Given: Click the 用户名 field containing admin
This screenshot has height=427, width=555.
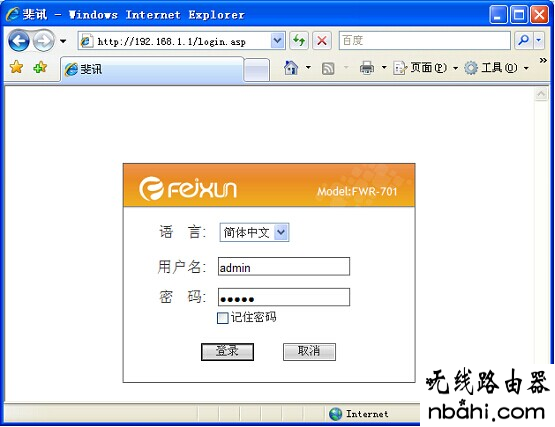Looking at the screenshot, I should point(284,267).
